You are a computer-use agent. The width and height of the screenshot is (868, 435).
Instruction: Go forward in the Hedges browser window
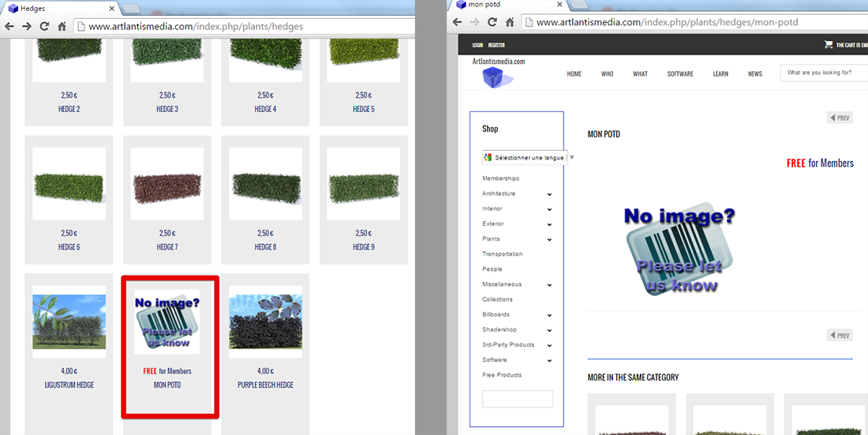(x=27, y=26)
